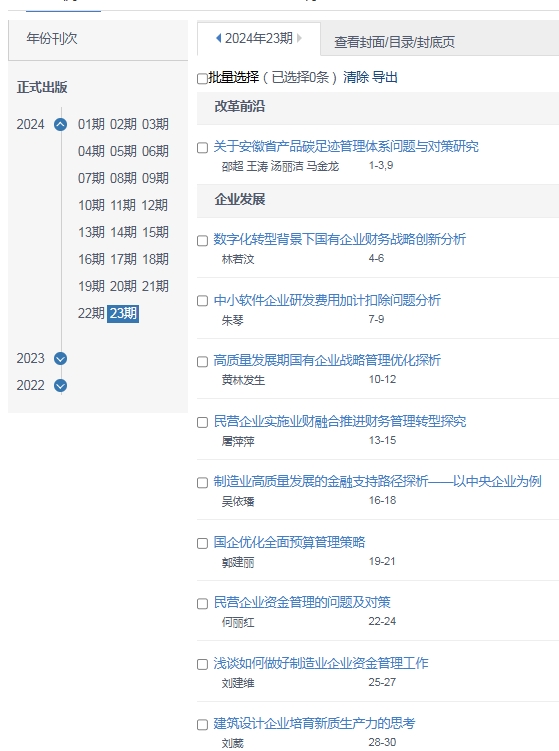559x751 pixels.
Task: Open issue 01期 of 2024
Action: point(91,125)
